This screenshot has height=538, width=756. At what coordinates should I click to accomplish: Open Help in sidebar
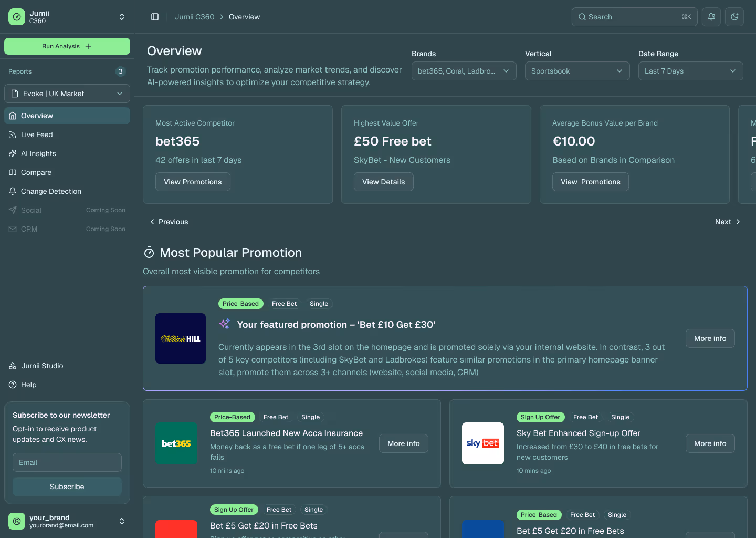[x=67, y=385]
